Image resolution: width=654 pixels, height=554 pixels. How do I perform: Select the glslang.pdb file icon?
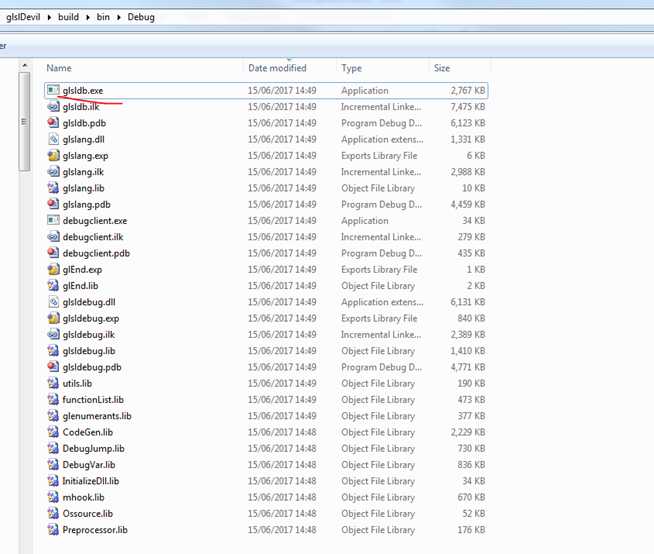pyautogui.click(x=53, y=204)
